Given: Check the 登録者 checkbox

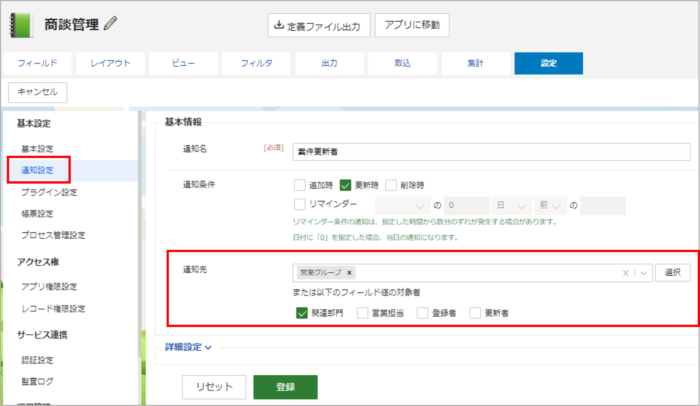Looking at the screenshot, I should point(422,313).
